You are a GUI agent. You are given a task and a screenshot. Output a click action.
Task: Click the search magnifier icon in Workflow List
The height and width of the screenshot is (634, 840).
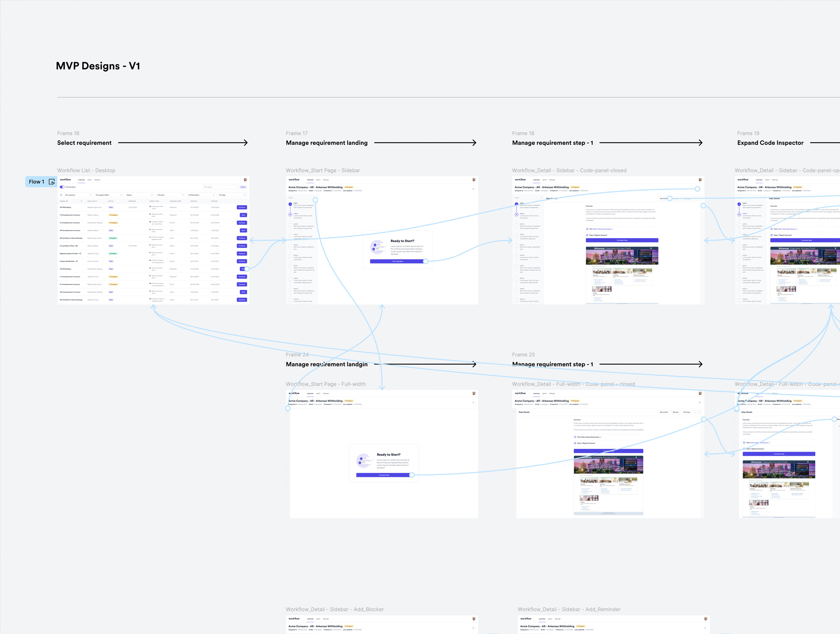point(206,187)
